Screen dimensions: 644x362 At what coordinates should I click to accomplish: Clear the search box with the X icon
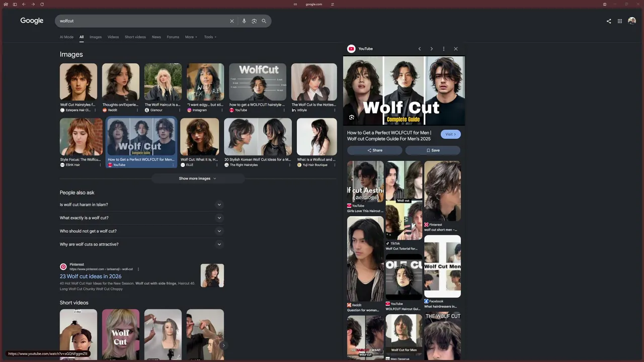[232, 21]
